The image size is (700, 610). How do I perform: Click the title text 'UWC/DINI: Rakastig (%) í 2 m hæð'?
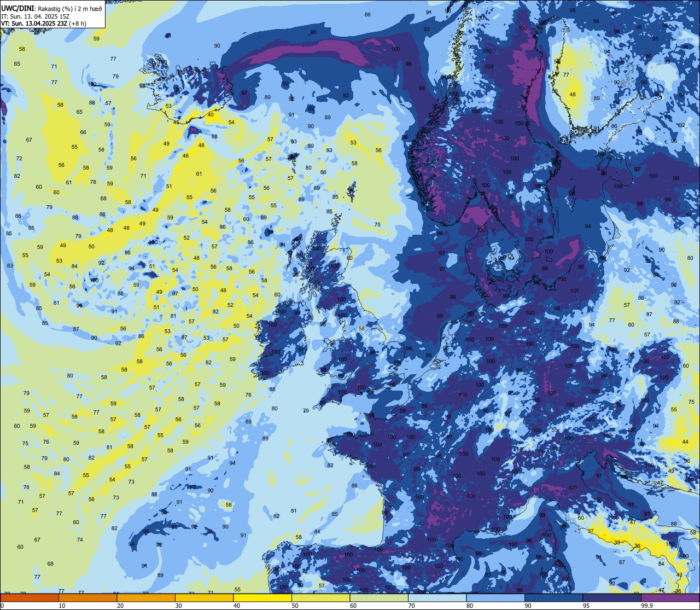click(51, 9)
